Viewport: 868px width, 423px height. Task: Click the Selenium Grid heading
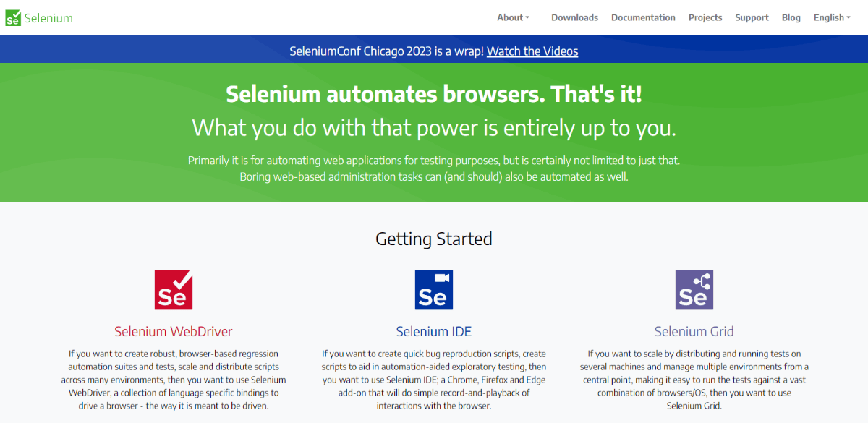click(x=694, y=332)
